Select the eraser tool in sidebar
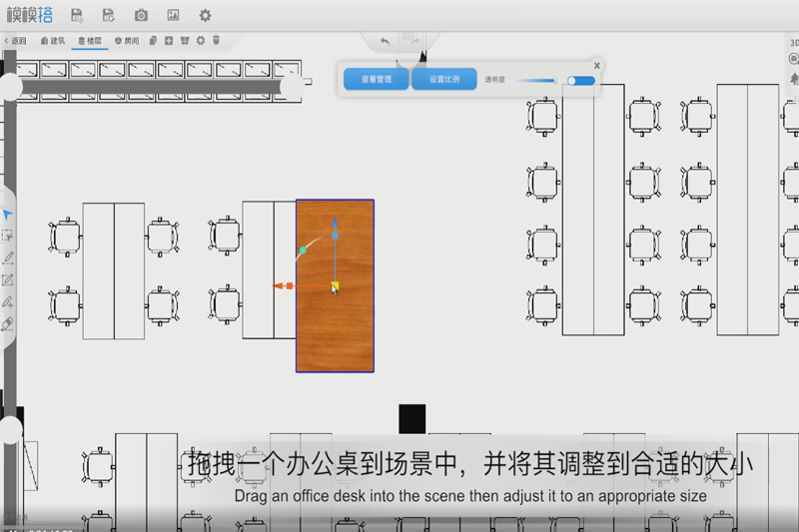Screen dimensions: 799x532 tap(7, 323)
